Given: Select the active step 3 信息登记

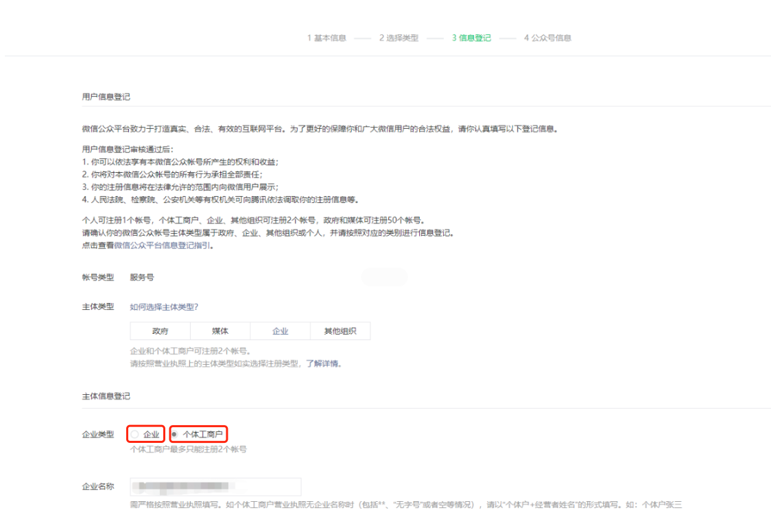Looking at the screenshot, I should [x=471, y=38].
